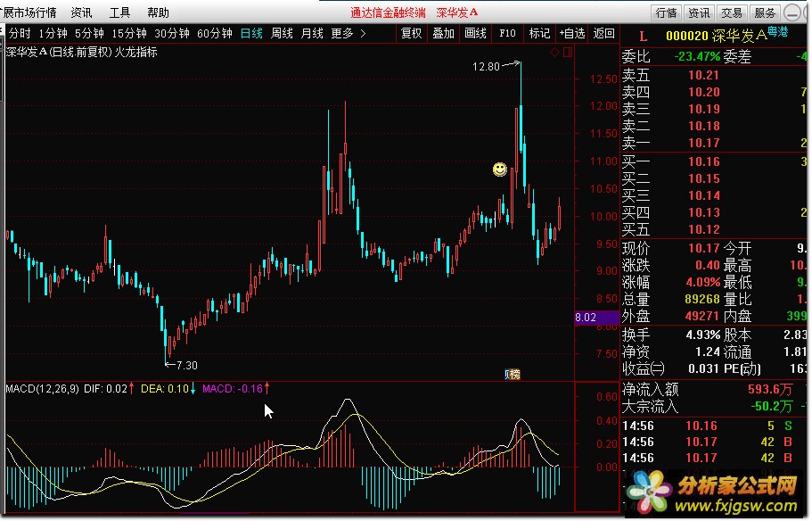This screenshot has width=812, height=521.
Task: Switch to the 30分钟 period tab
Action: pos(172,34)
